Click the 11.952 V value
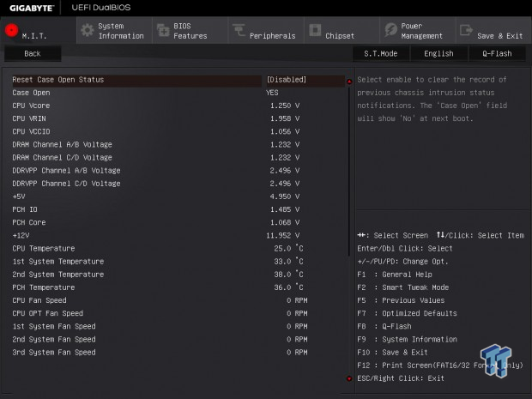 (x=282, y=235)
